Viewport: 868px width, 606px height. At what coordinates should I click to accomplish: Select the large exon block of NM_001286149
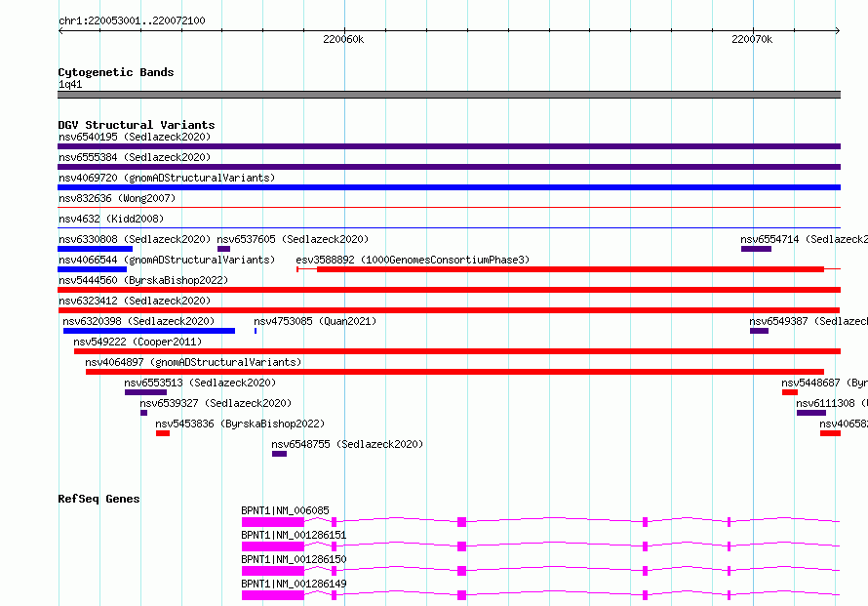tap(273, 595)
